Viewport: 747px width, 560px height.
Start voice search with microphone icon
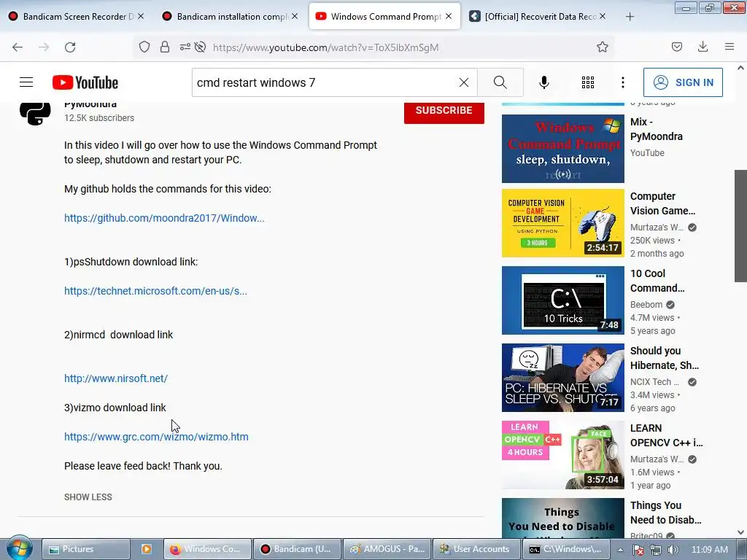544,82
